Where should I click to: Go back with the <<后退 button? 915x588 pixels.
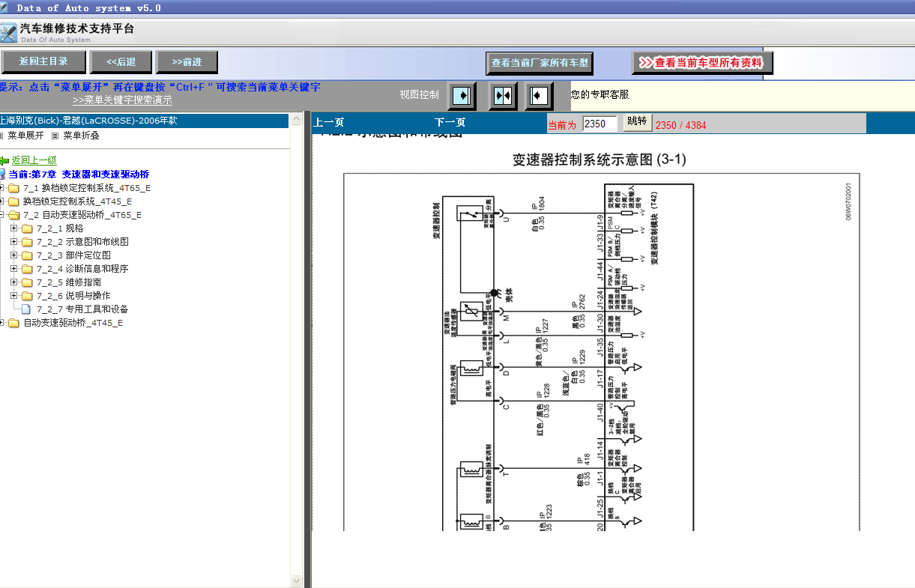[x=121, y=62]
